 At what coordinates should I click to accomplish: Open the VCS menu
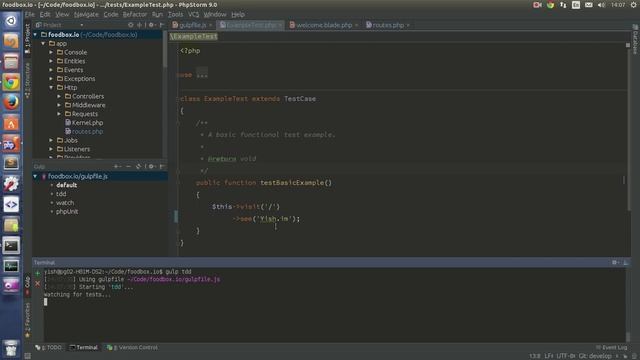click(x=193, y=14)
